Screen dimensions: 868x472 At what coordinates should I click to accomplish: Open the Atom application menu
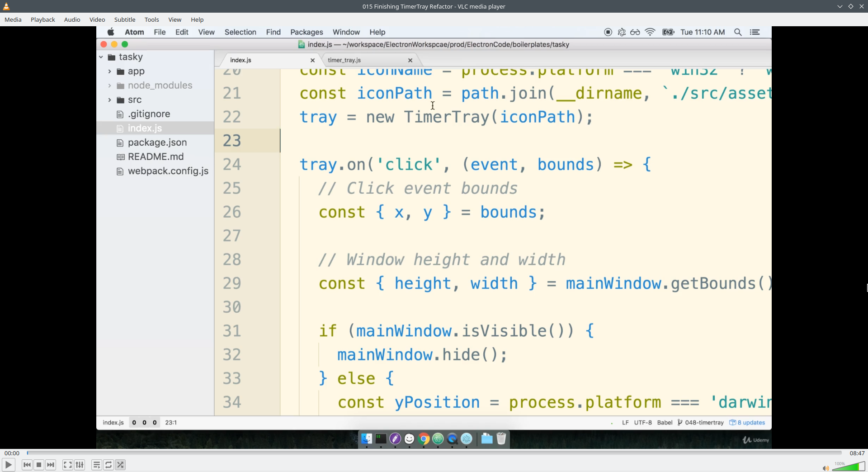coord(134,32)
